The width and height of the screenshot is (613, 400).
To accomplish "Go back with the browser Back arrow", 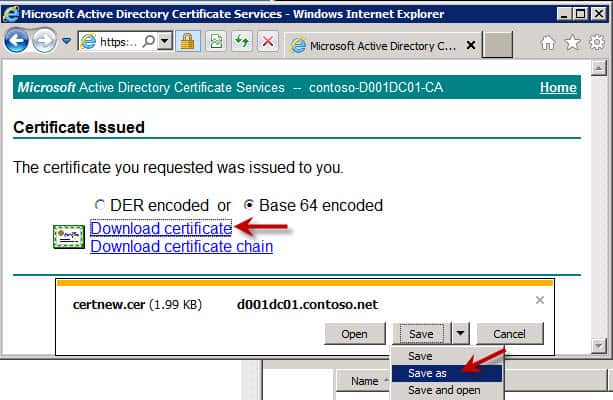I will [x=16, y=41].
